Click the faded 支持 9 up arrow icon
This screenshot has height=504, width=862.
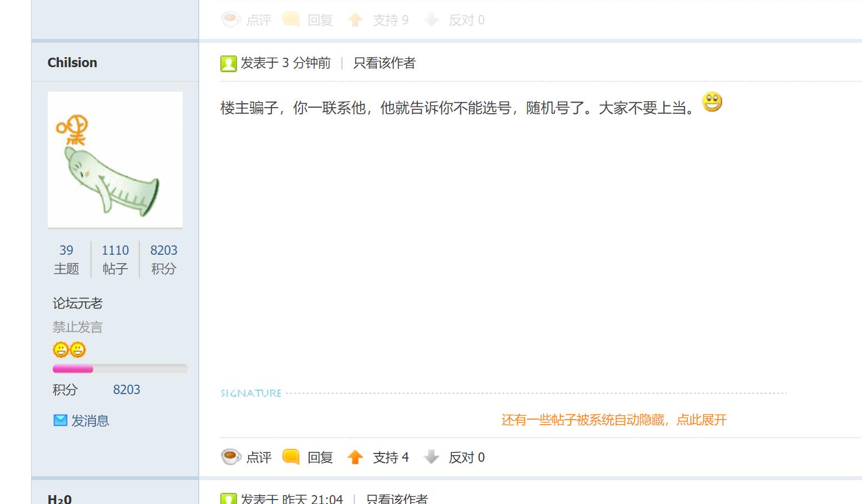pyautogui.click(x=355, y=20)
